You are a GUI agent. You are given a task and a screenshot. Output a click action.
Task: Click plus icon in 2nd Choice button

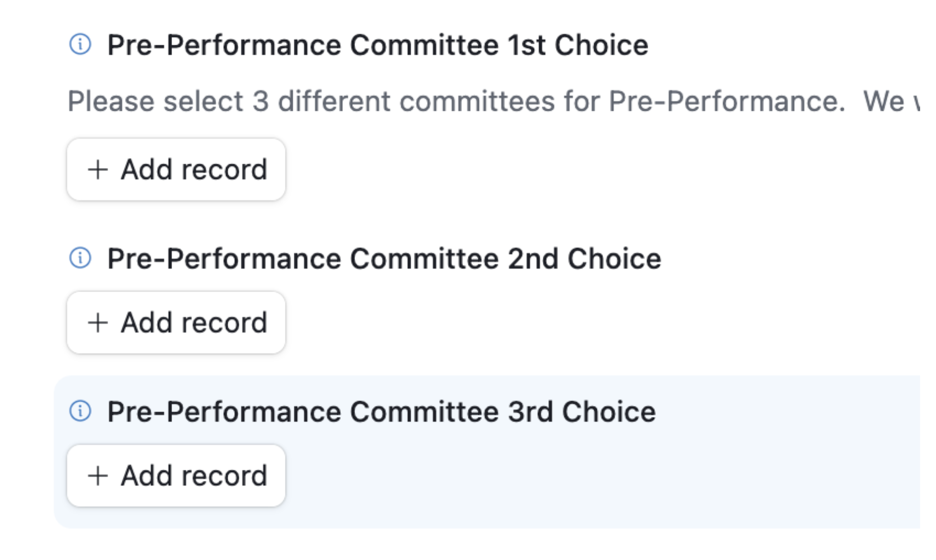tap(98, 323)
